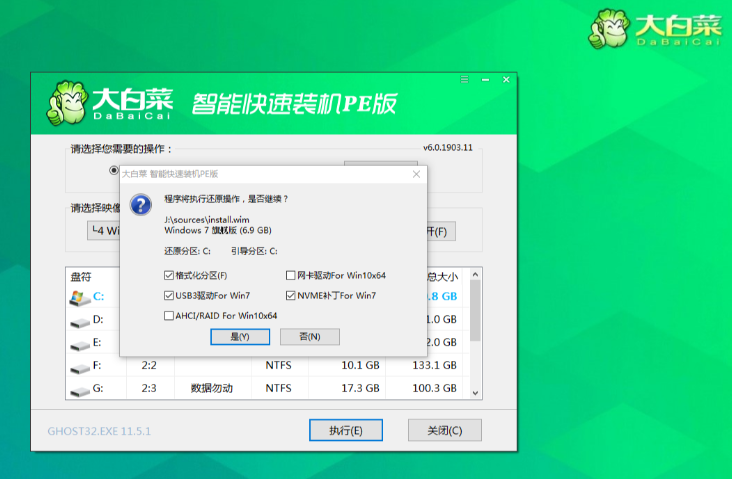732x479 pixels.
Task: Enable 网卡驱动For Win10x64 checkbox
Action: click(290, 275)
